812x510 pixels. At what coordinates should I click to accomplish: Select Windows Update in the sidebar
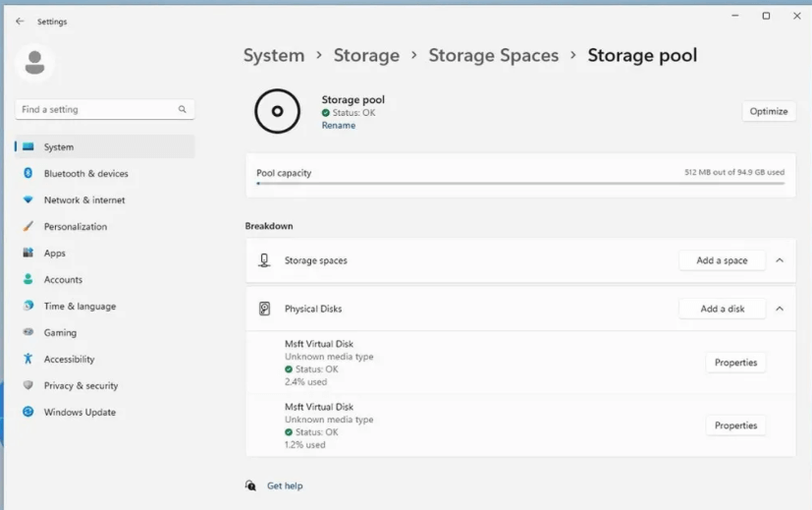click(105, 412)
